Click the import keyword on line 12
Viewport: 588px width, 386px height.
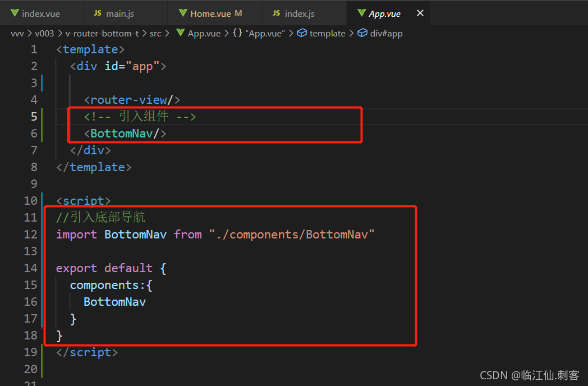tap(76, 235)
